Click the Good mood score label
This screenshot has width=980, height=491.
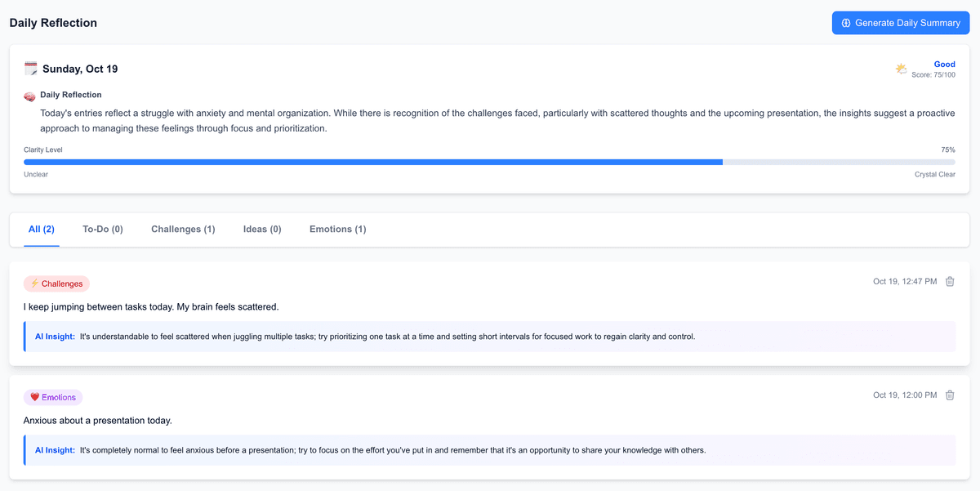click(944, 65)
